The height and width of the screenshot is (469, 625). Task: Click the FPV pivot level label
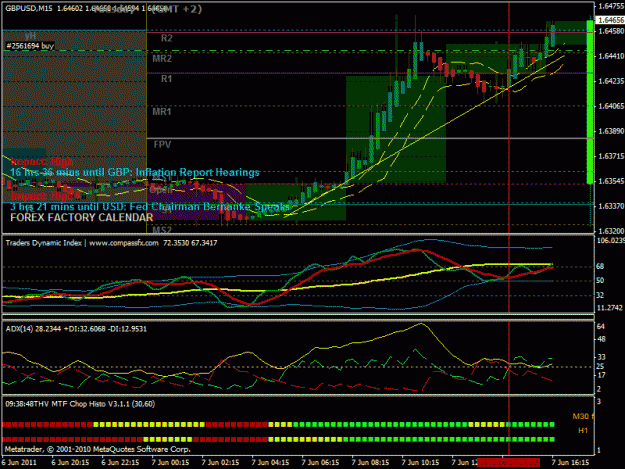click(x=162, y=145)
